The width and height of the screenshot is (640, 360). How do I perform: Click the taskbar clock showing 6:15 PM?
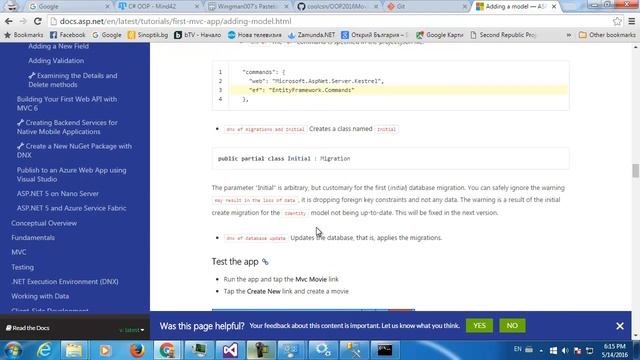(614, 351)
